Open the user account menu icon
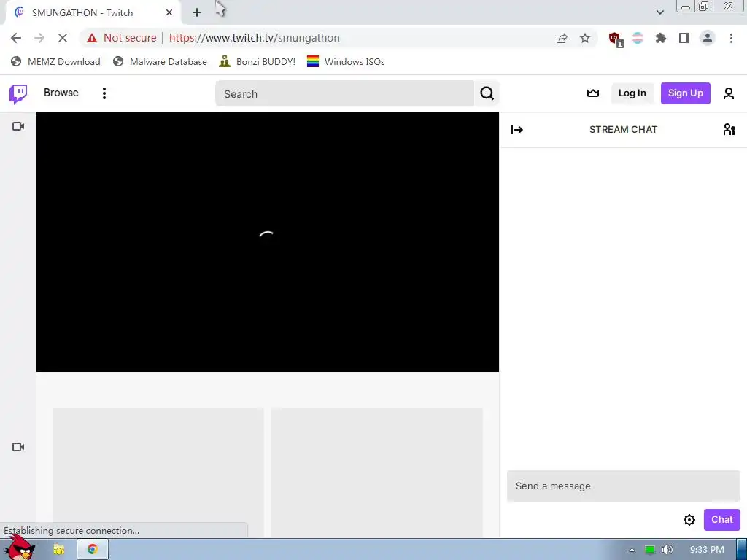The image size is (747, 560). (729, 93)
